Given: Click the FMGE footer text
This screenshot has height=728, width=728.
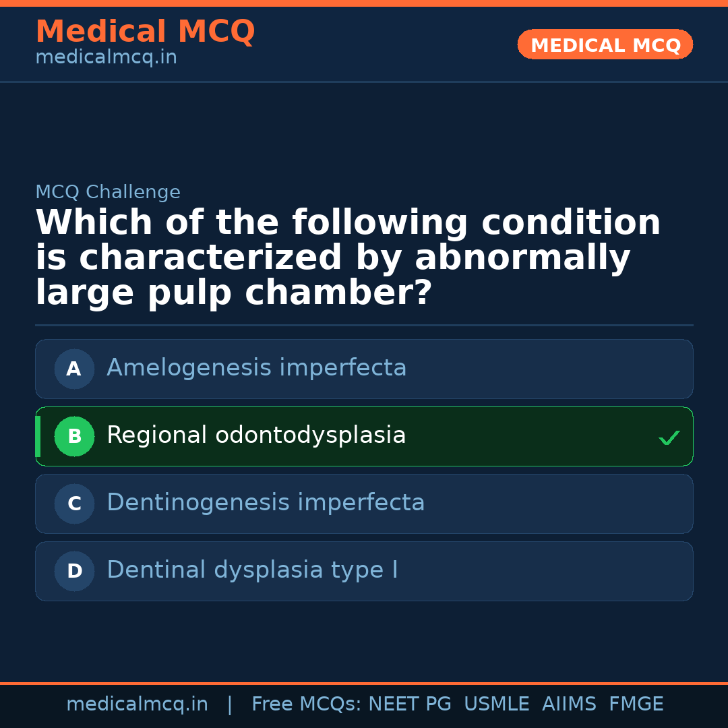Looking at the screenshot, I should click(x=636, y=704).
